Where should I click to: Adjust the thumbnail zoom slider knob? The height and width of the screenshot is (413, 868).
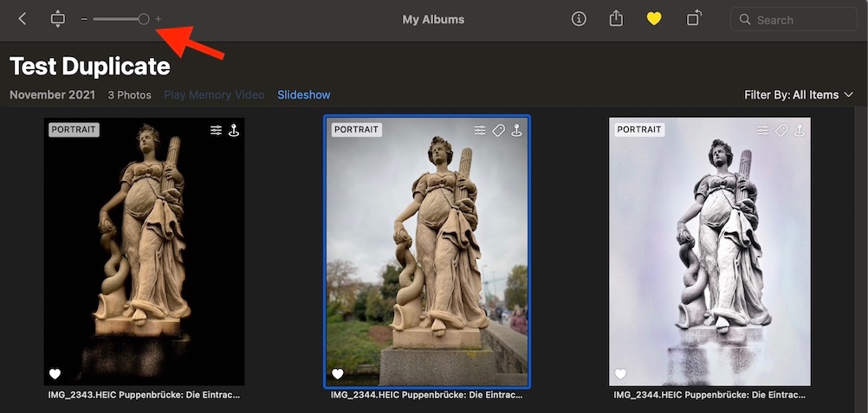pyautogui.click(x=144, y=19)
